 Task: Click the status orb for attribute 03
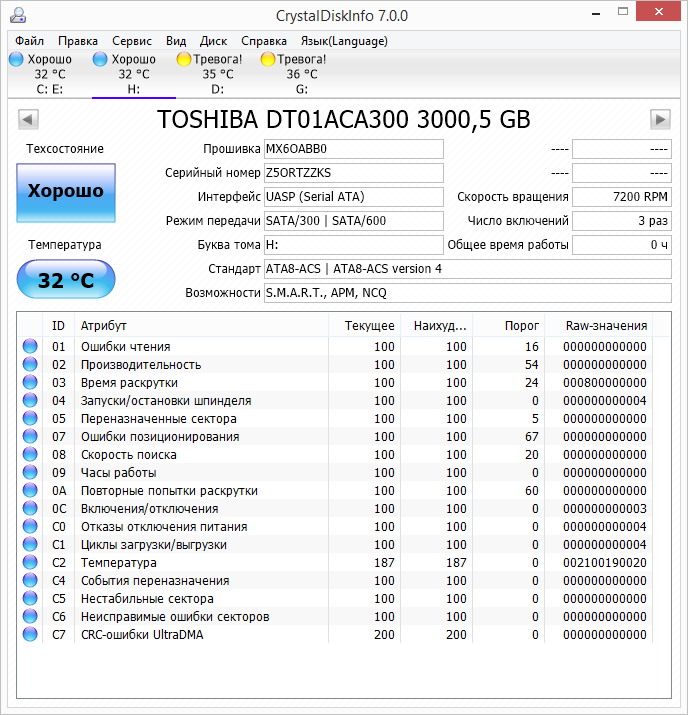pyautogui.click(x=30, y=382)
